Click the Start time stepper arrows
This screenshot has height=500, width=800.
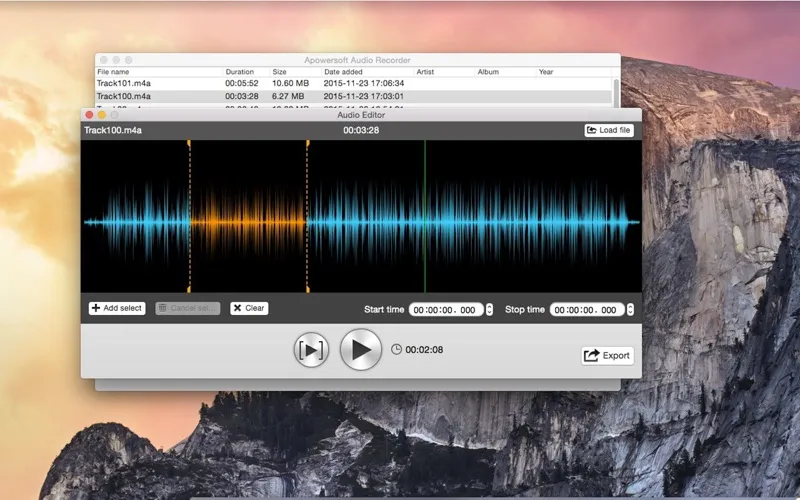point(489,310)
